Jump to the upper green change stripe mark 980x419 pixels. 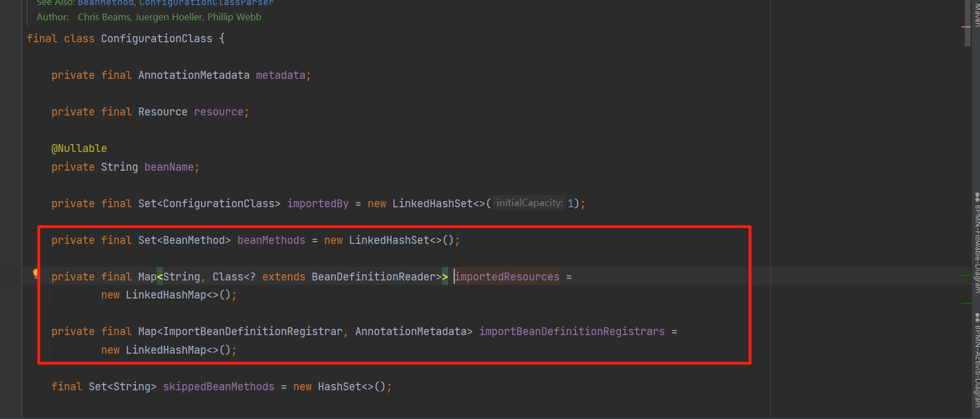pyautogui.click(x=966, y=276)
